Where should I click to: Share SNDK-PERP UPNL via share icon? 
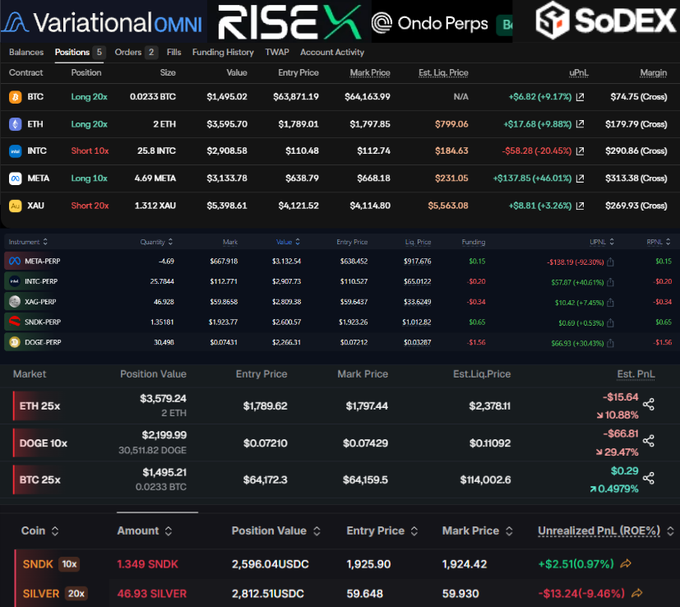pyautogui.click(x=610, y=323)
